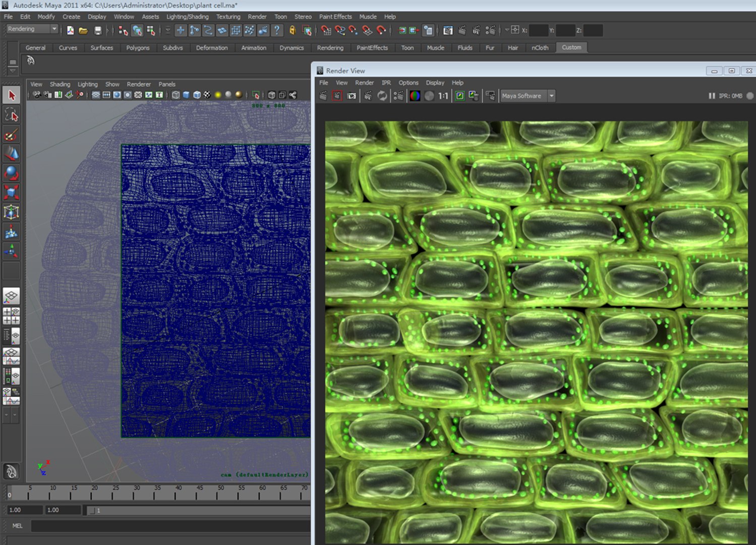
Task: Click animation start time field 1.00
Action: pos(25,510)
